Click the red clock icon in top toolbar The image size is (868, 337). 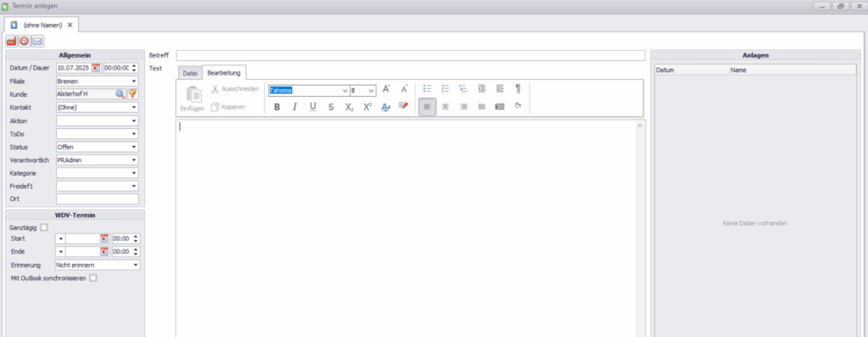pyautogui.click(x=25, y=42)
